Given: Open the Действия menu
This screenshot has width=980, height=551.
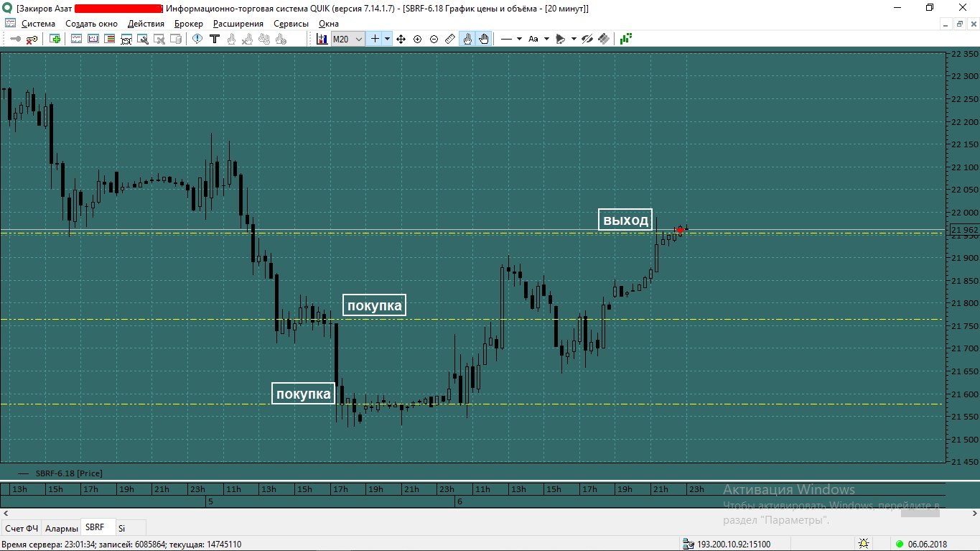Looking at the screenshot, I should 146,24.
